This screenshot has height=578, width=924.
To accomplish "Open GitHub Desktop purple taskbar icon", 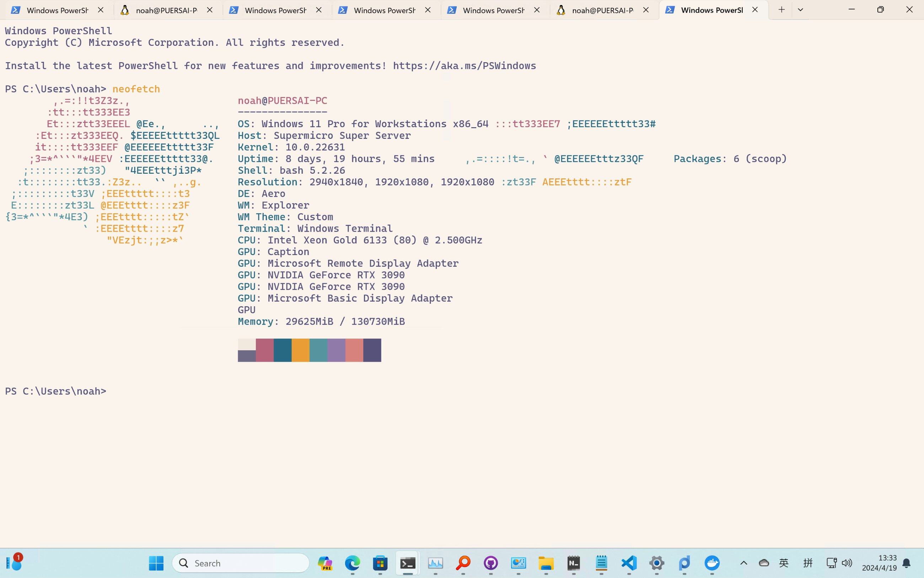I will coord(490,563).
